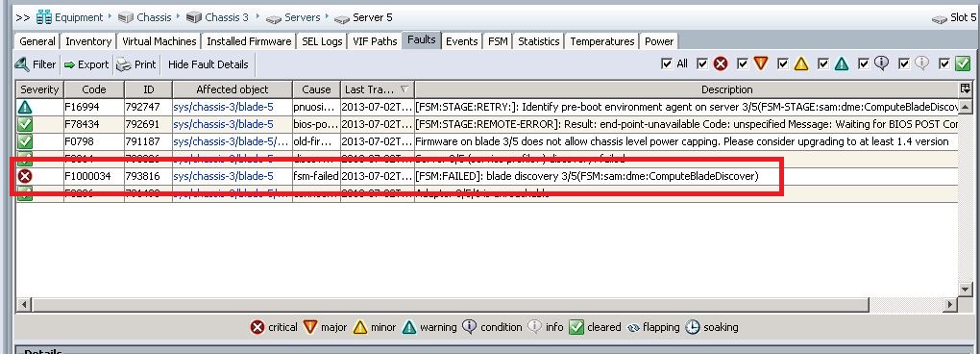Click the Filter funnel icon
Viewport: 980px width, 354px height.
tap(22, 64)
